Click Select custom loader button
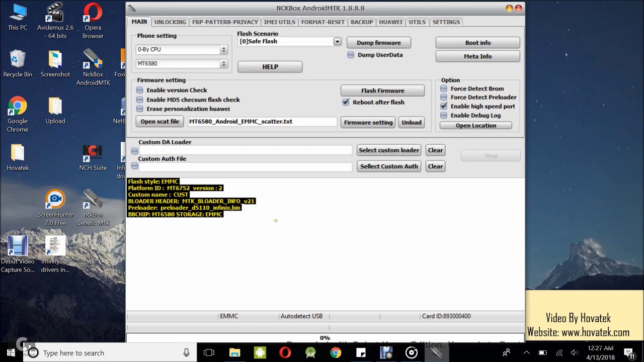 pyautogui.click(x=389, y=150)
